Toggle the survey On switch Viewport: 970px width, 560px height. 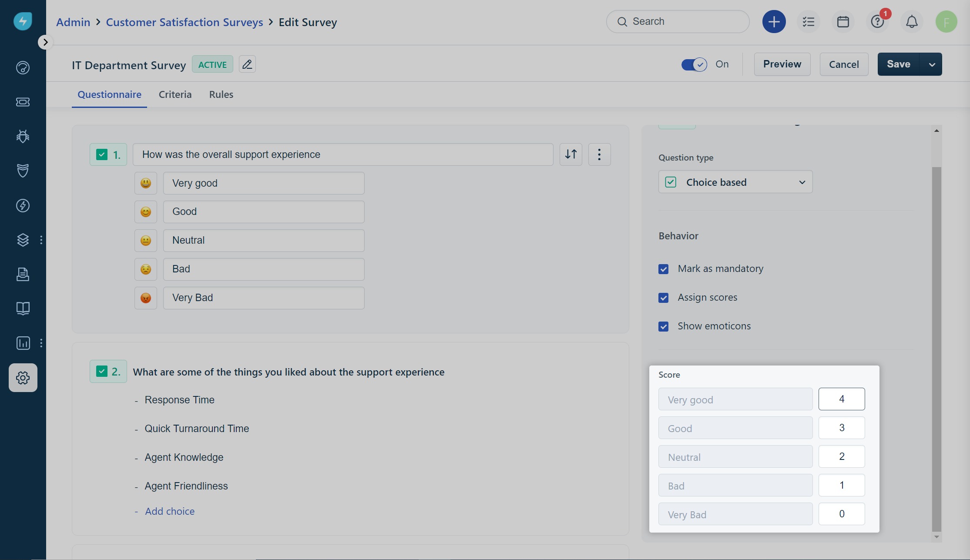click(694, 64)
